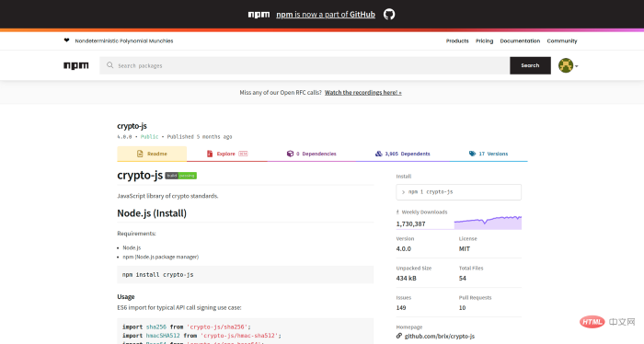Click the weekly downloads sparkline chart
Image resolution: width=644 pixels, height=344 pixels.
[488, 223]
